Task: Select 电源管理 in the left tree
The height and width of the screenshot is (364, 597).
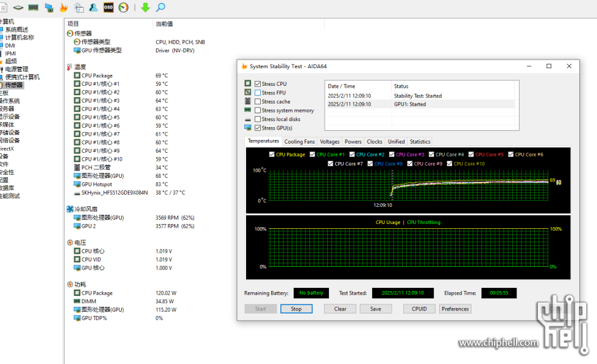Action: (x=16, y=69)
